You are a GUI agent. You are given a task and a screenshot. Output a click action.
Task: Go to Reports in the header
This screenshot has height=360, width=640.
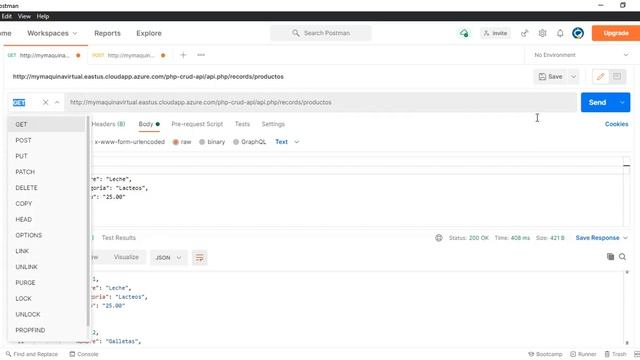point(107,33)
